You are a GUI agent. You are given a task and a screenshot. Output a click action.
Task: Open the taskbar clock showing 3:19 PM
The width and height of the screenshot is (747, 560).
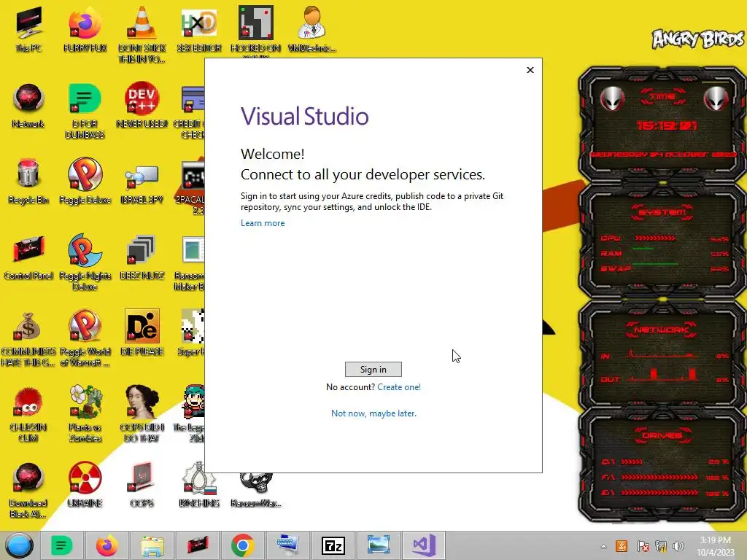715,546
